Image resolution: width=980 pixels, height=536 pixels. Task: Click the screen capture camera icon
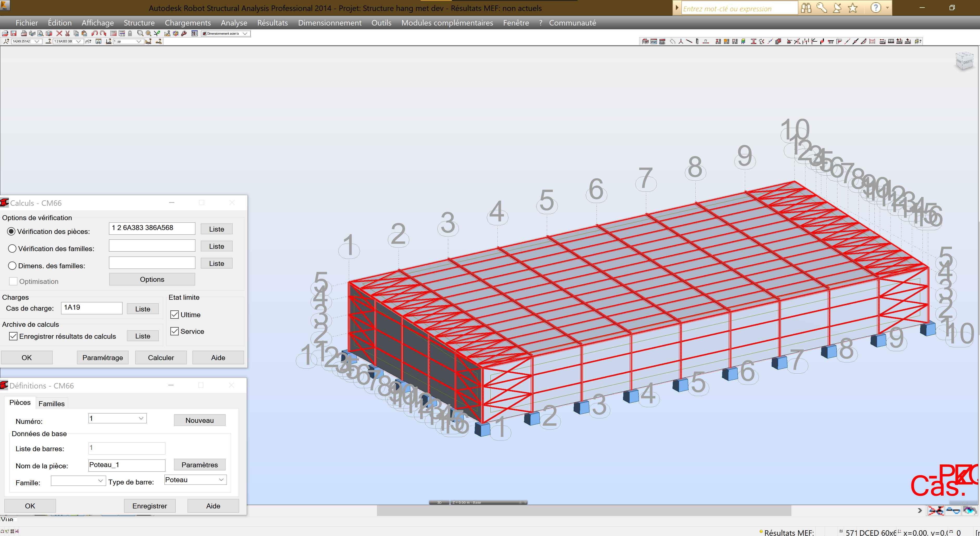49,34
